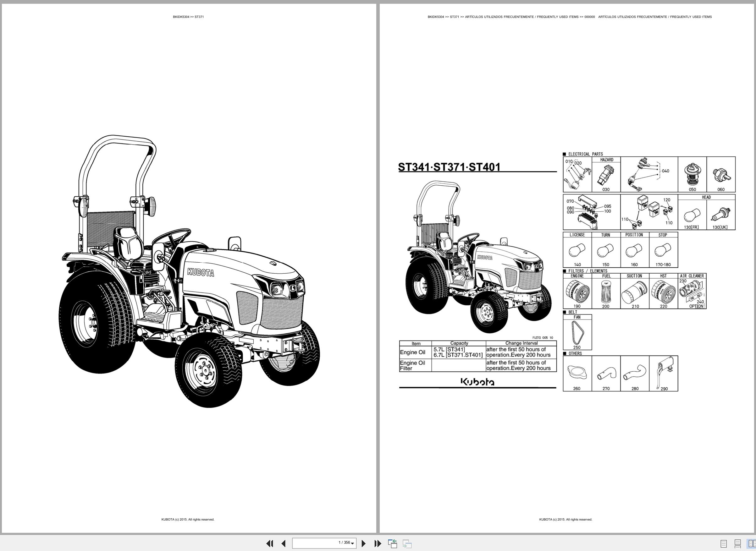This screenshot has width=756, height=551.
Task: Click the page number input field
Action: [x=324, y=543]
